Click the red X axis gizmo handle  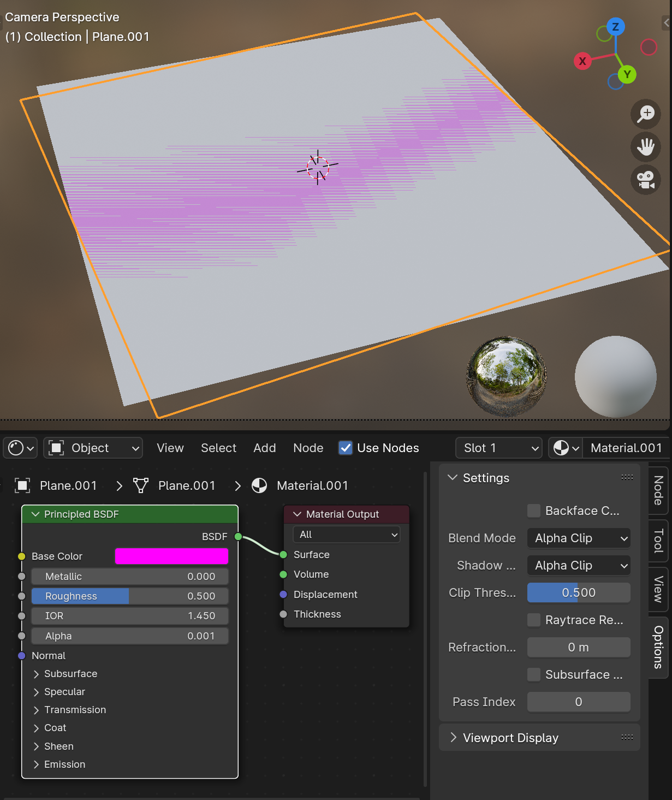(582, 61)
